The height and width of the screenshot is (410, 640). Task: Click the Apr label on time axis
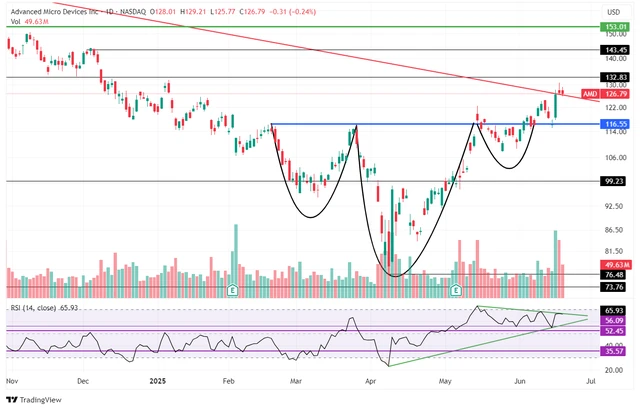(x=370, y=381)
